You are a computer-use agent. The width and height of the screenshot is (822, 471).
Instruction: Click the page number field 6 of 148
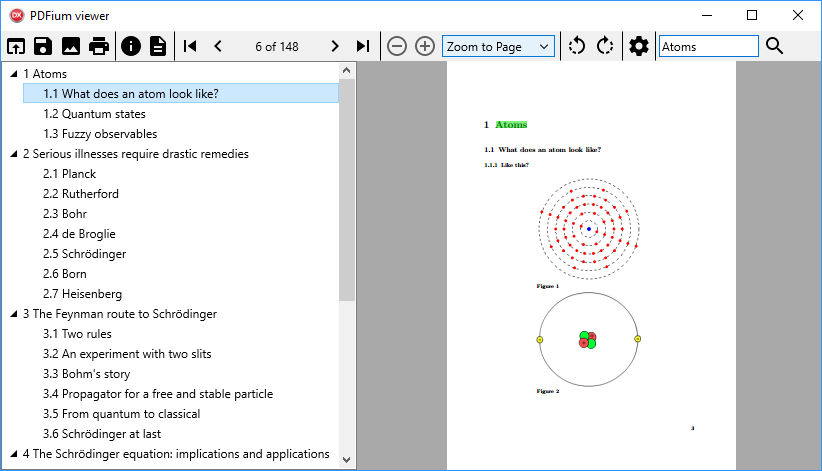pyautogui.click(x=277, y=47)
